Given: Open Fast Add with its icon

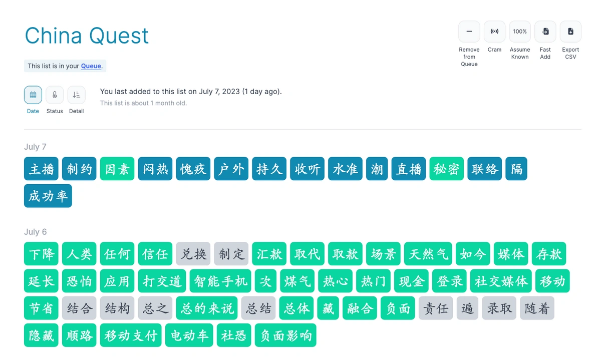Looking at the screenshot, I should coord(545,32).
